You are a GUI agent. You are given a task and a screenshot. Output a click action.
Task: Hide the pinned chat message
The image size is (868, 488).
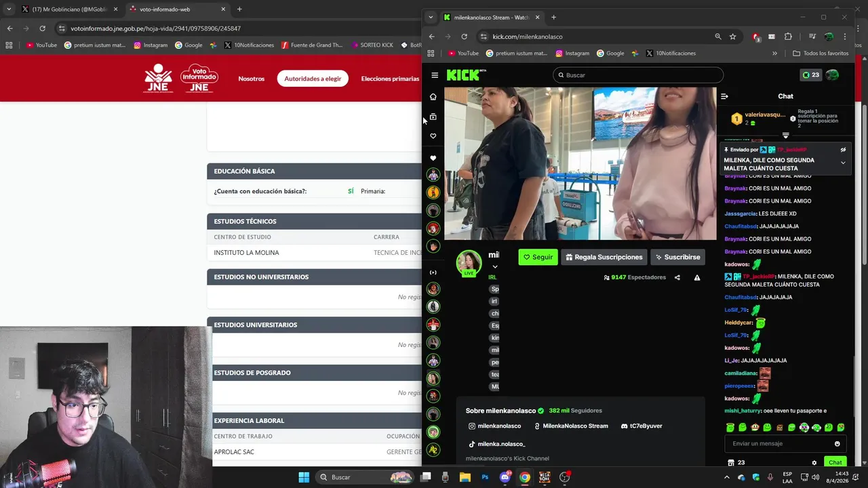click(x=843, y=150)
